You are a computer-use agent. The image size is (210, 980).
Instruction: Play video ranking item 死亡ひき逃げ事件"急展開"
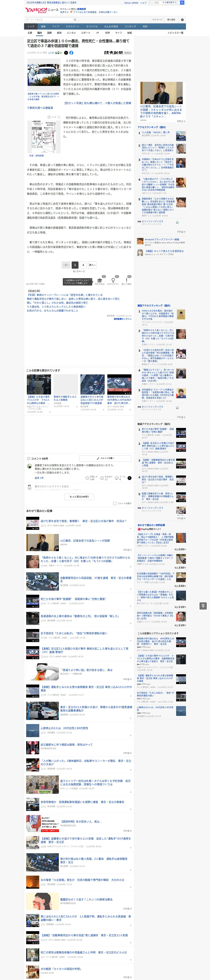click(x=158, y=430)
